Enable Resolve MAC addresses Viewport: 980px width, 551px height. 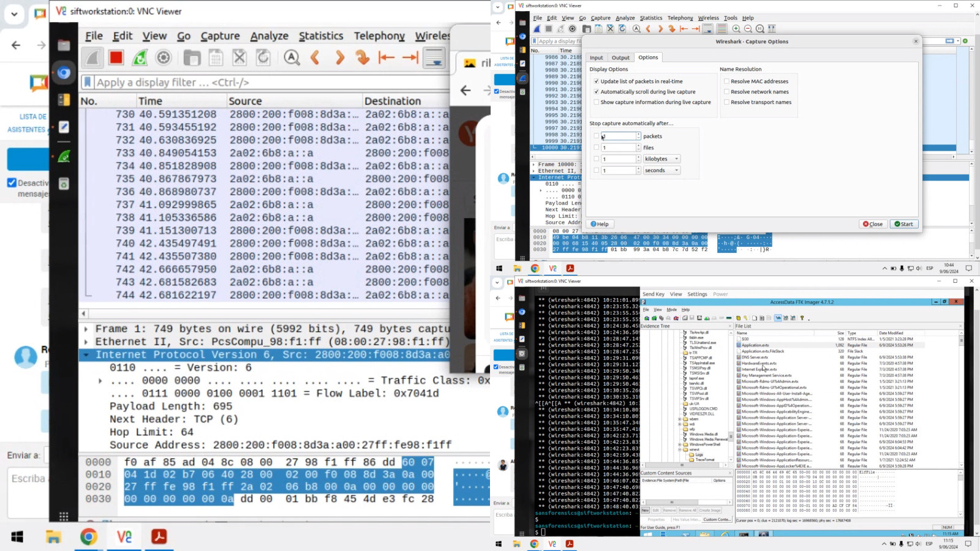tap(726, 81)
